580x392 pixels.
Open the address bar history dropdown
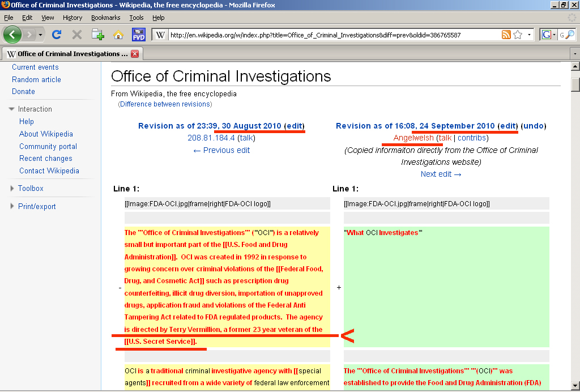pyautogui.click(x=529, y=35)
